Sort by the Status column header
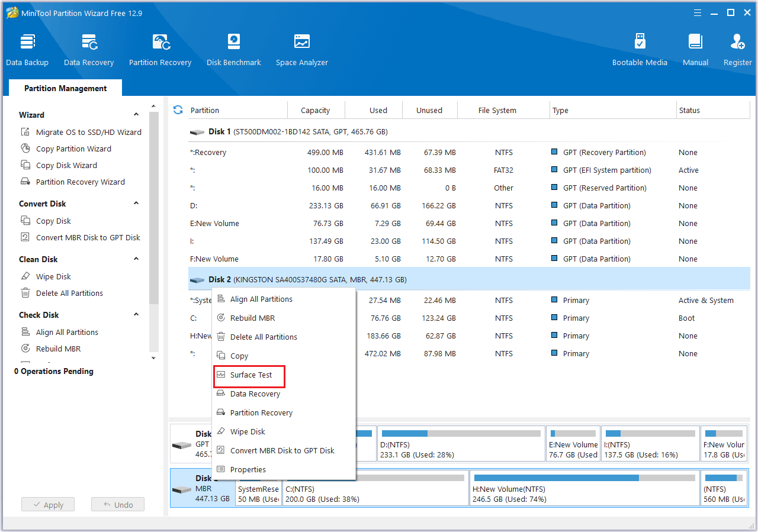Image resolution: width=758 pixels, height=532 pixels. 713,110
